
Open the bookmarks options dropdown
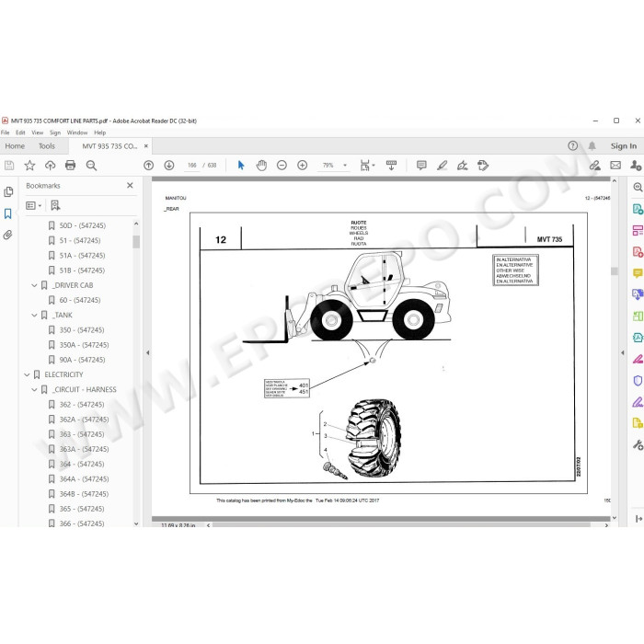(34, 205)
